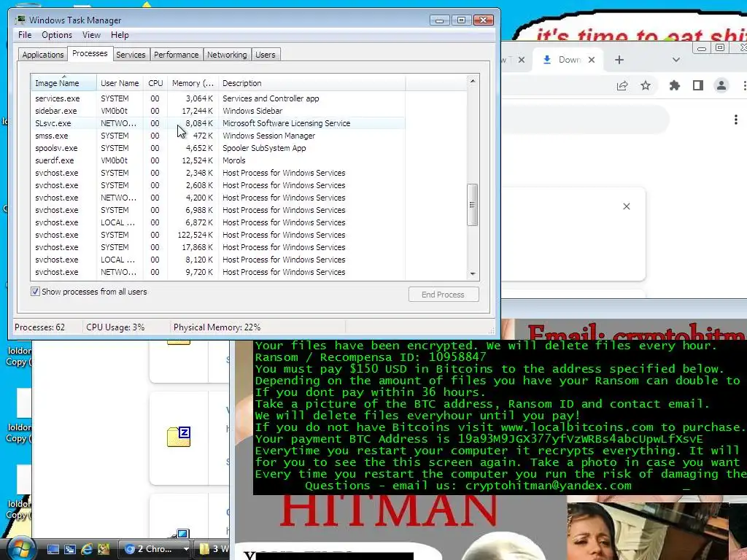Click the zip archive folder icon
This screenshot has width=747, height=560.
(x=179, y=436)
